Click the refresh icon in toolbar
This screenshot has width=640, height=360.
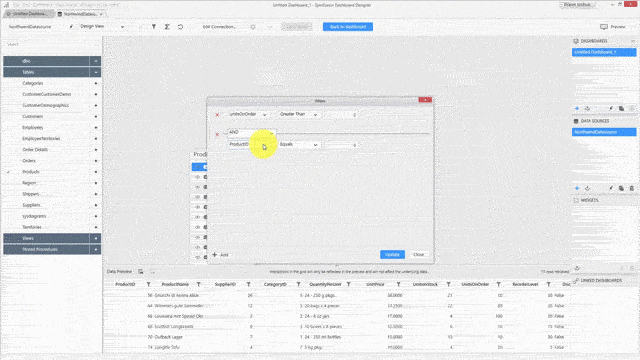click(x=180, y=27)
